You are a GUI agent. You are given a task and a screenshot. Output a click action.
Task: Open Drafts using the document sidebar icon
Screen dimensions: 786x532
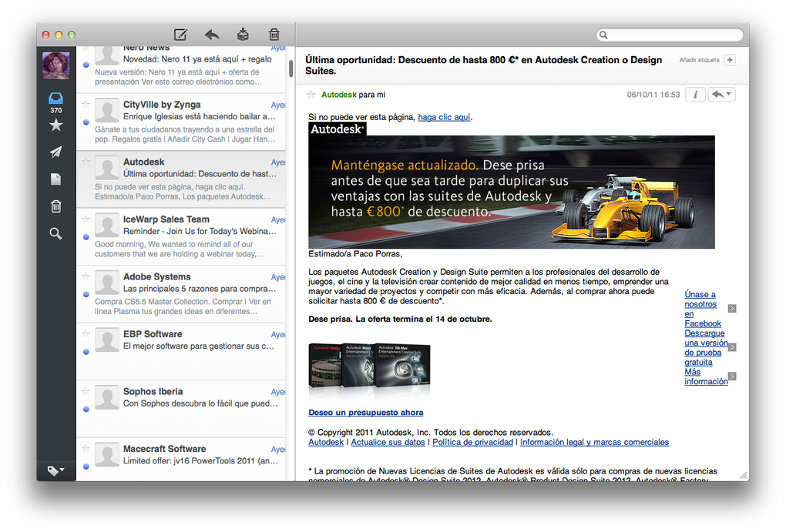click(x=55, y=179)
